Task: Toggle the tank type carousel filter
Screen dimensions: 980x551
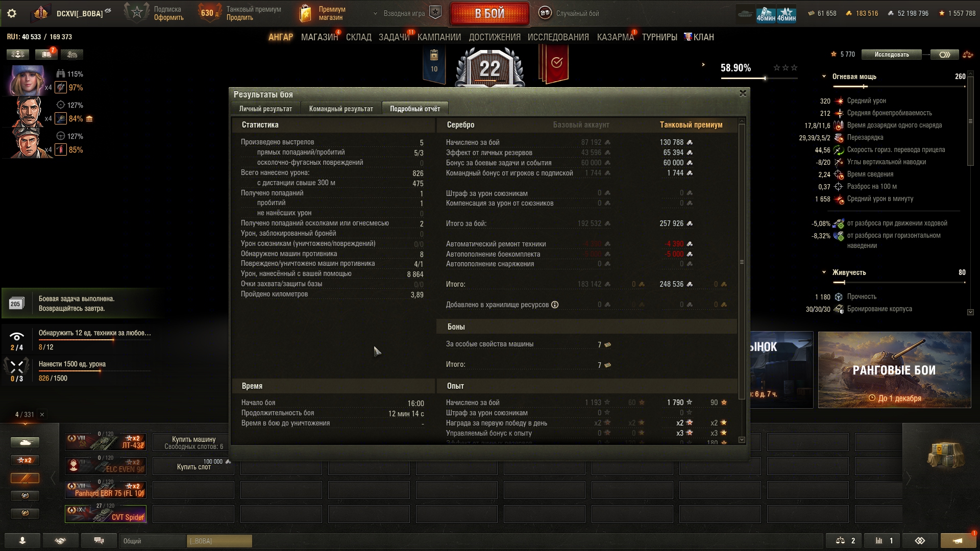Action: pos(25,442)
